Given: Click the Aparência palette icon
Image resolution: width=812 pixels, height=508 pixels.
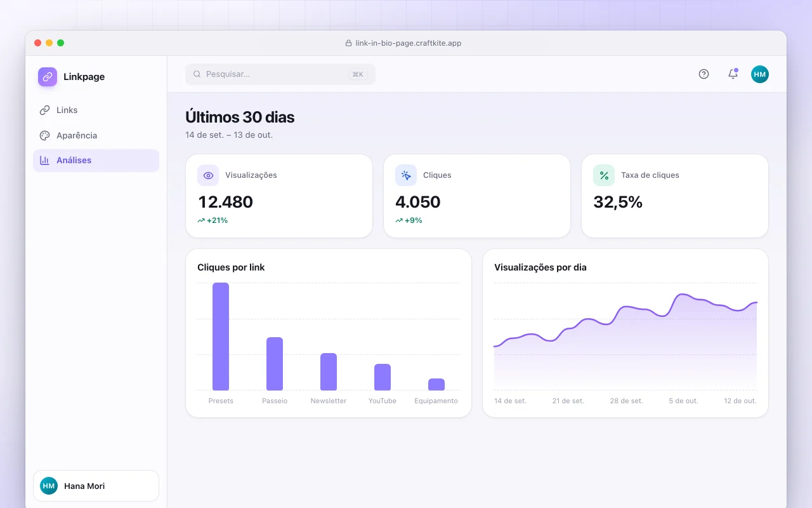Looking at the screenshot, I should point(44,135).
